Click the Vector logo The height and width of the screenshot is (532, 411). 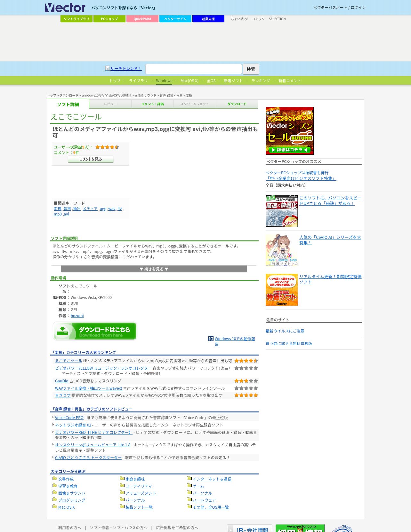click(65, 8)
